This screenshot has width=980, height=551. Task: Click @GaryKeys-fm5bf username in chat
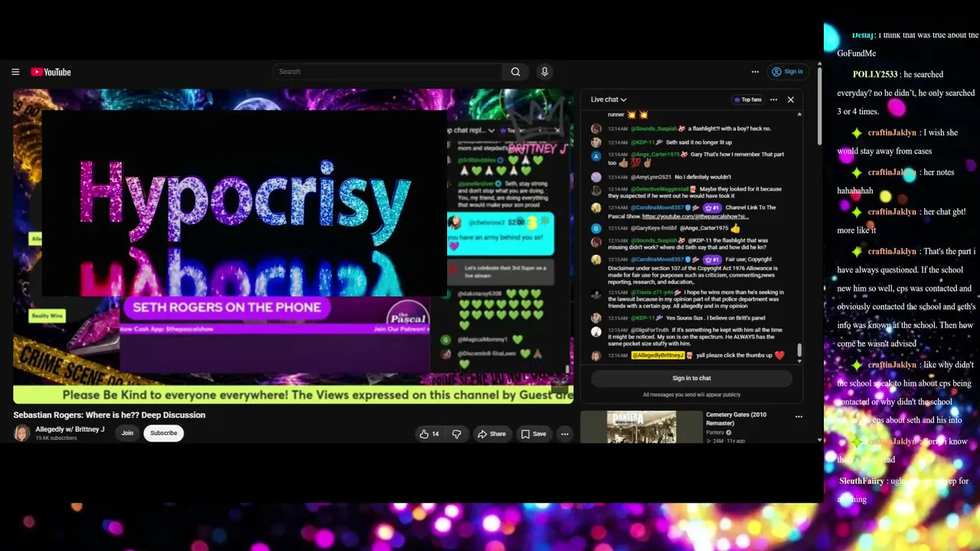(652, 228)
